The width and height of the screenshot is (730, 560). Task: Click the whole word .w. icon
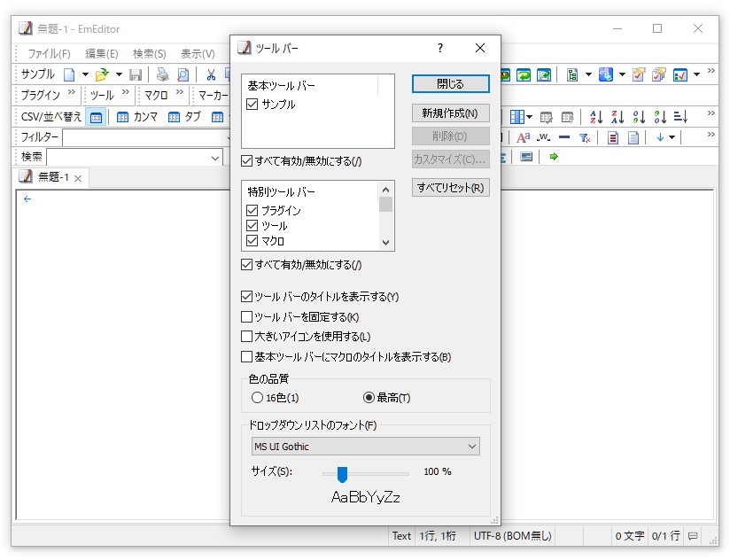click(x=543, y=137)
